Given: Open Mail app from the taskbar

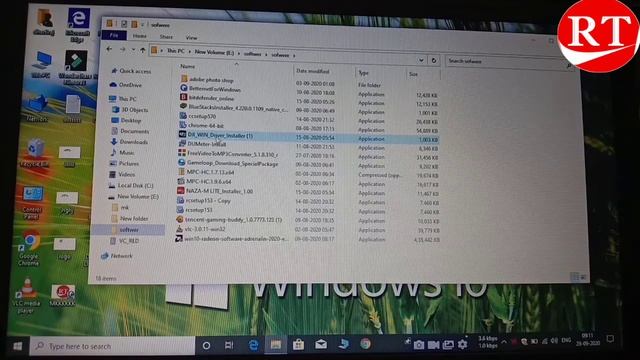Looking at the screenshot, I should (x=321, y=344).
